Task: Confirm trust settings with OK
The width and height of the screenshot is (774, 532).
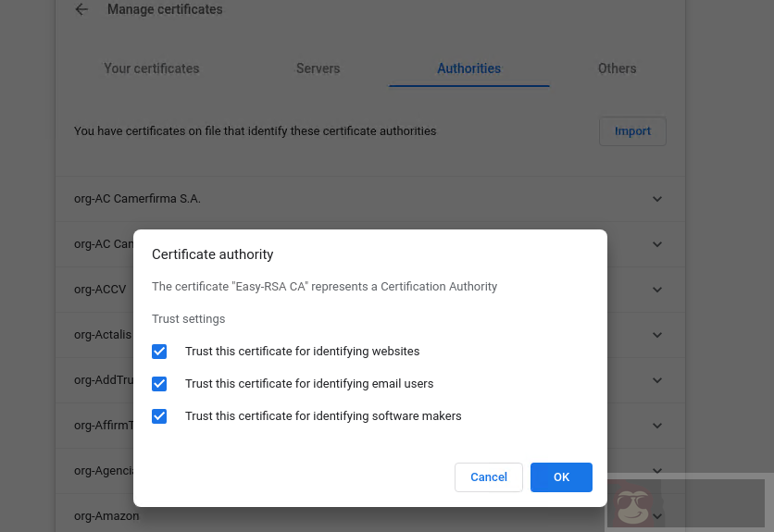Action: pos(561,477)
